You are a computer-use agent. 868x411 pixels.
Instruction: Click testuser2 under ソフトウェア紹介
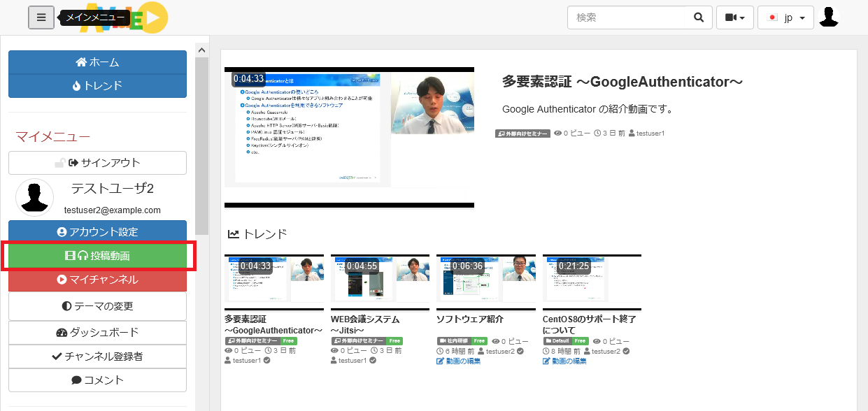click(501, 351)
